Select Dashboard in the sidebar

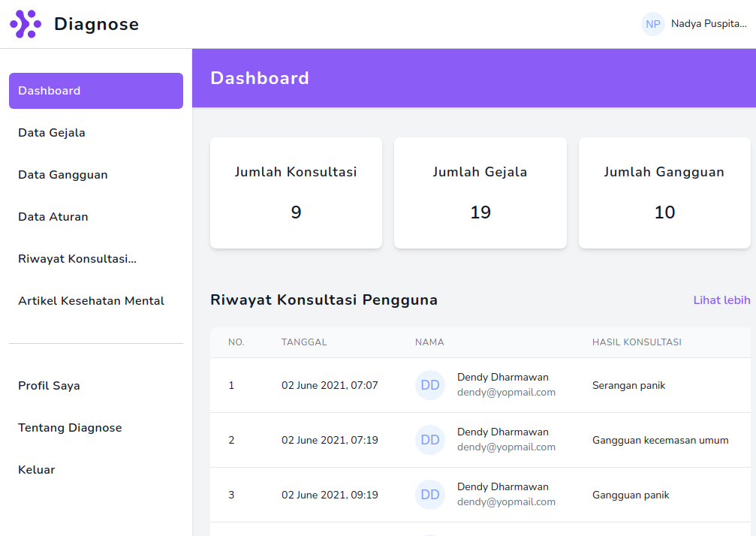pos(96,91)
